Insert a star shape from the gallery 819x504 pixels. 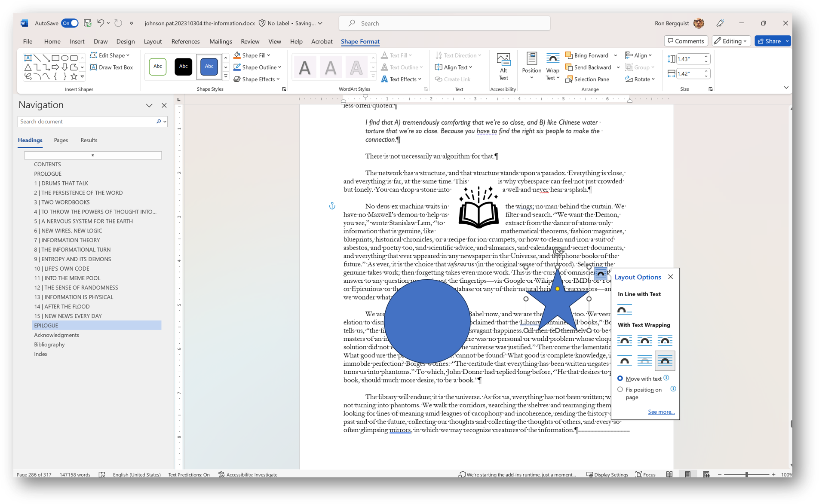click(74, 76)
